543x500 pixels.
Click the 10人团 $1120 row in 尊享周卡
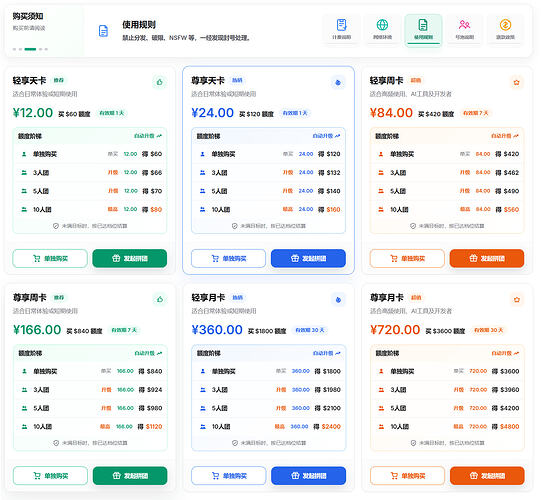click(x=90, y=427)
